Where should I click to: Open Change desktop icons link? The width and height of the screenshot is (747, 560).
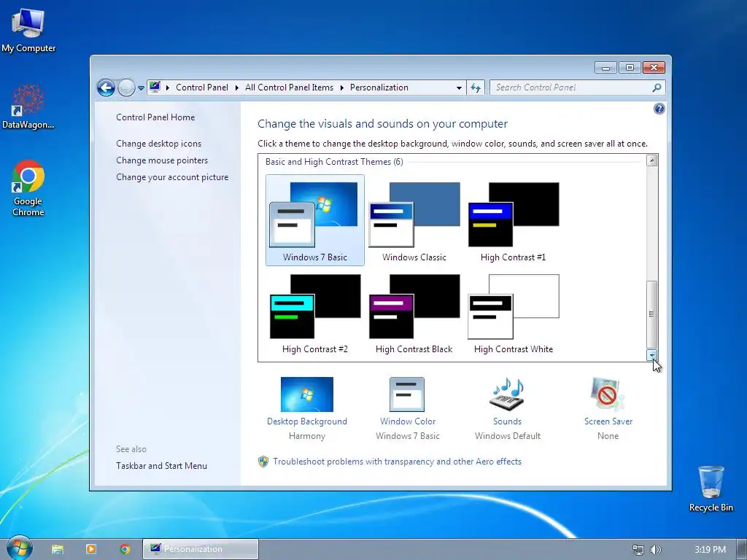pyautogui.click(x=158, y=144)
